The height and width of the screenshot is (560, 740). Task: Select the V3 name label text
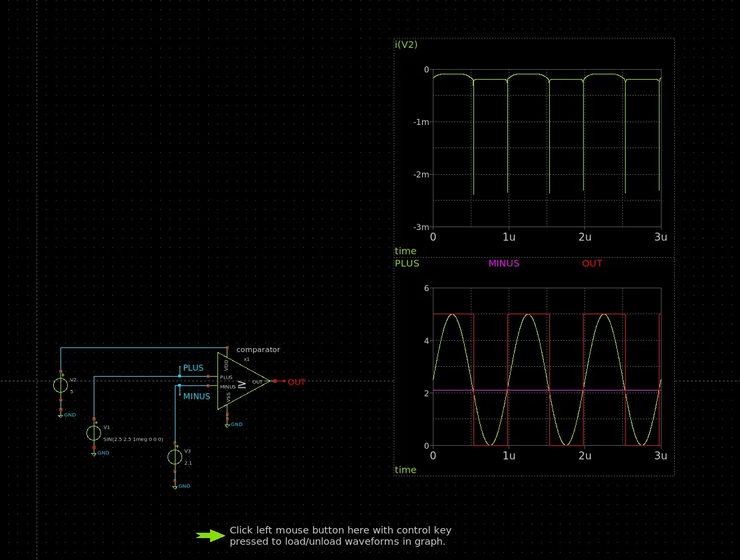point(187,451)
